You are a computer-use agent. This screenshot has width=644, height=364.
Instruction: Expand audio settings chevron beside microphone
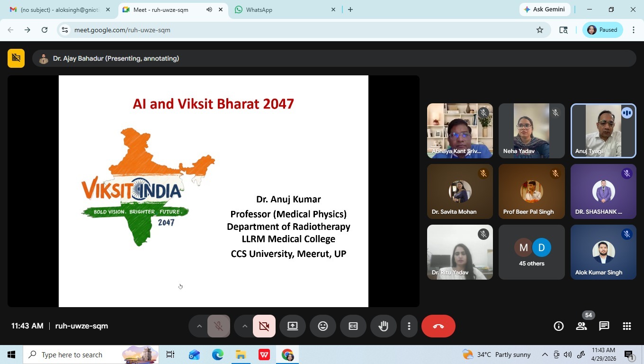point(199,326)
